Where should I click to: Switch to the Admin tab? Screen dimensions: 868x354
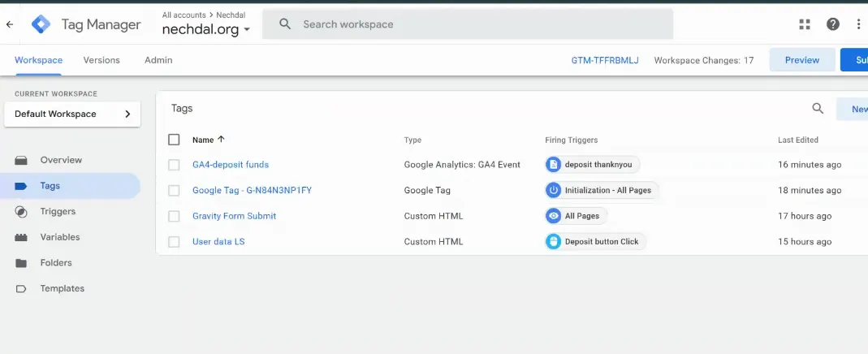tap(158, 60)
